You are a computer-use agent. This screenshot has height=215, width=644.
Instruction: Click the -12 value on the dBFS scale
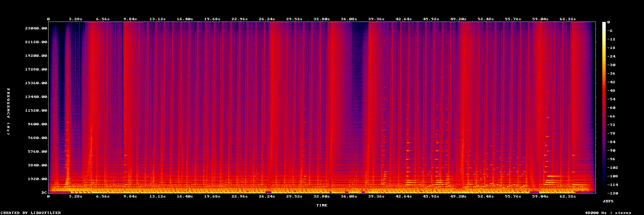tap(611, 39)
